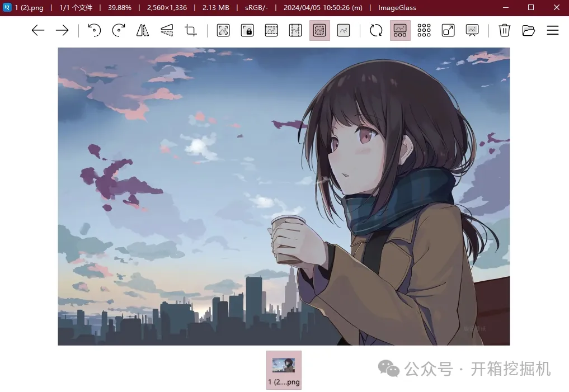The height and width of the screenshot is (392, 569).
Task: Rotate image clockwise
Action: tap(119, 31)
